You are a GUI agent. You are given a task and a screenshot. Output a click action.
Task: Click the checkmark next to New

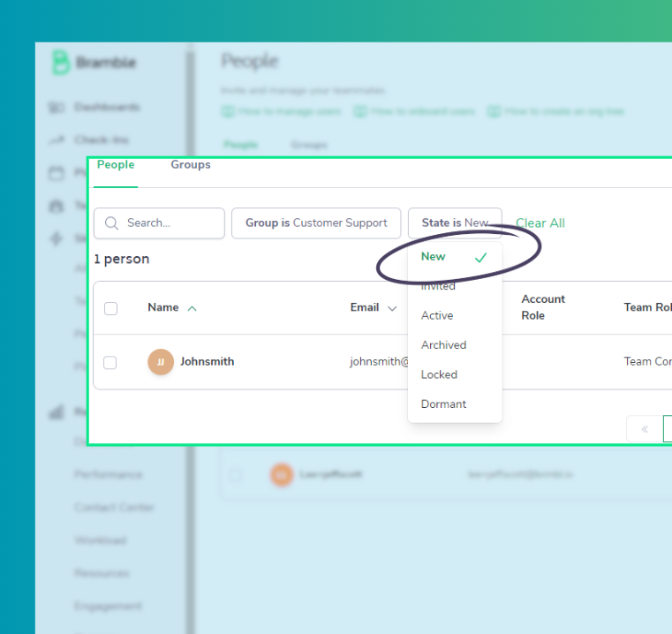481,257
